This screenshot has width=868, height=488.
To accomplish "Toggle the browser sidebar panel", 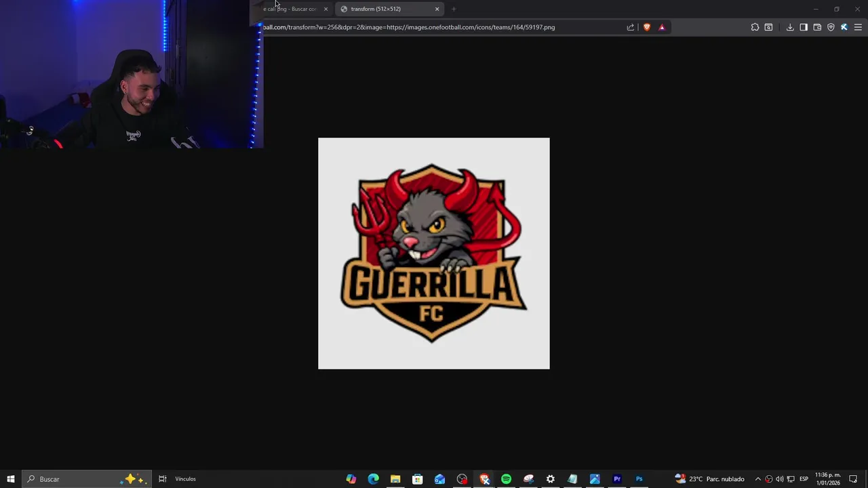I will click(804, 27).
